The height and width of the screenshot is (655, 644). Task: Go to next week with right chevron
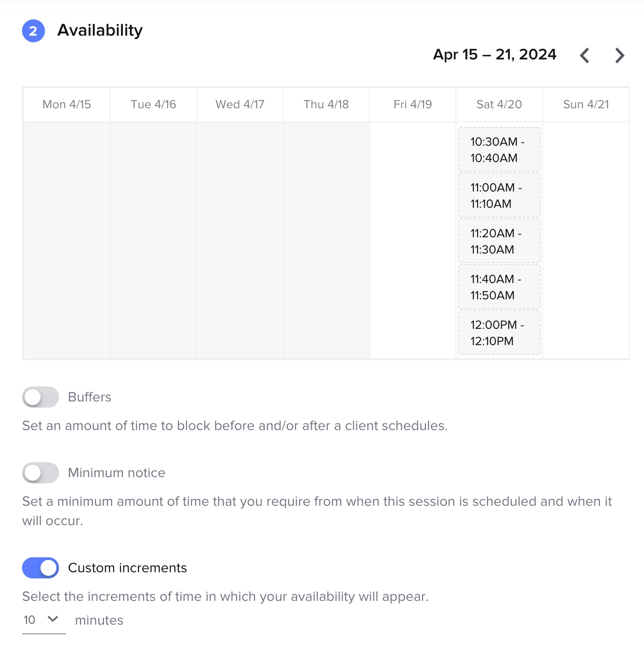coord(620,55)
